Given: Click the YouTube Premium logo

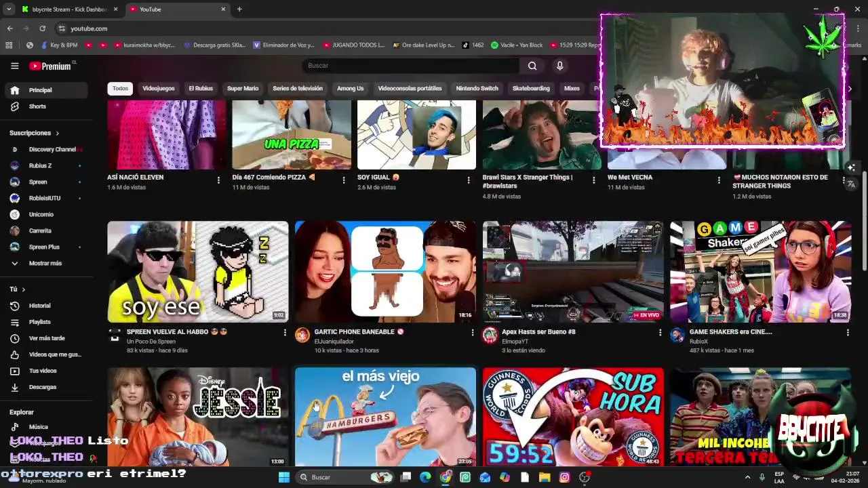Looking at the screenshot, I should point(50,66).
